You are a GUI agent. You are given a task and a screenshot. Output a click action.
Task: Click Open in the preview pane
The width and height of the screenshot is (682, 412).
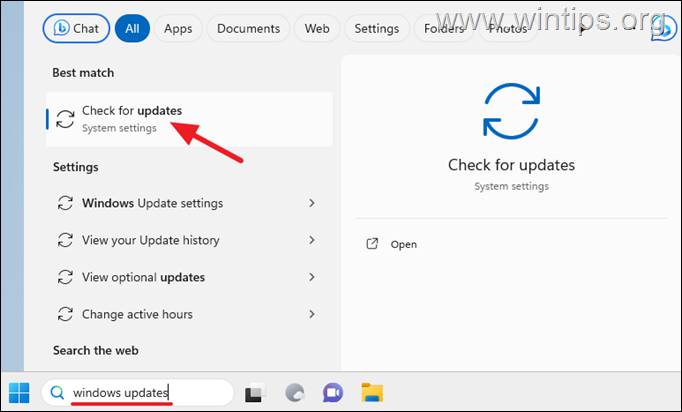click(404, 245)
